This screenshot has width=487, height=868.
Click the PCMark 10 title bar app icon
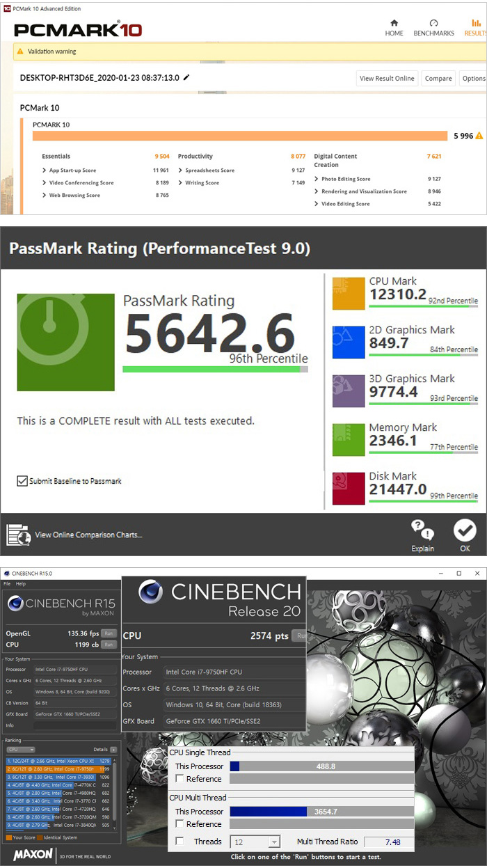7,8
